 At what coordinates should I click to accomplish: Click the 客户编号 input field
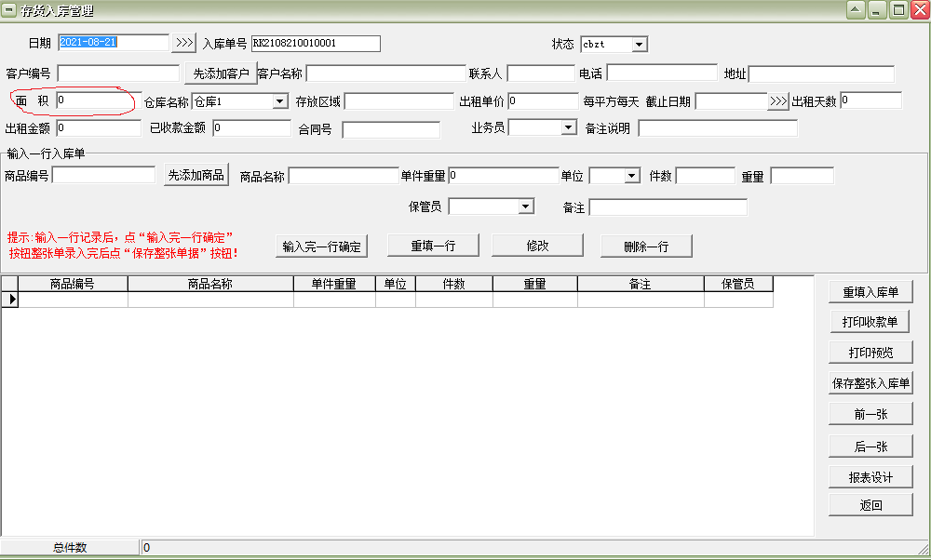click(x=118, y=73)
